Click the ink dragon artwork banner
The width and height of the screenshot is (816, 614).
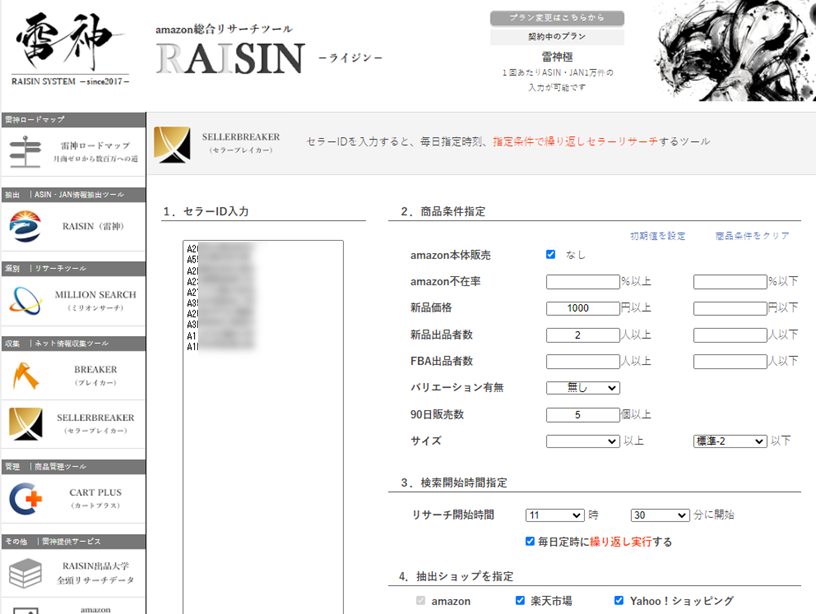(x=734, y=50)
